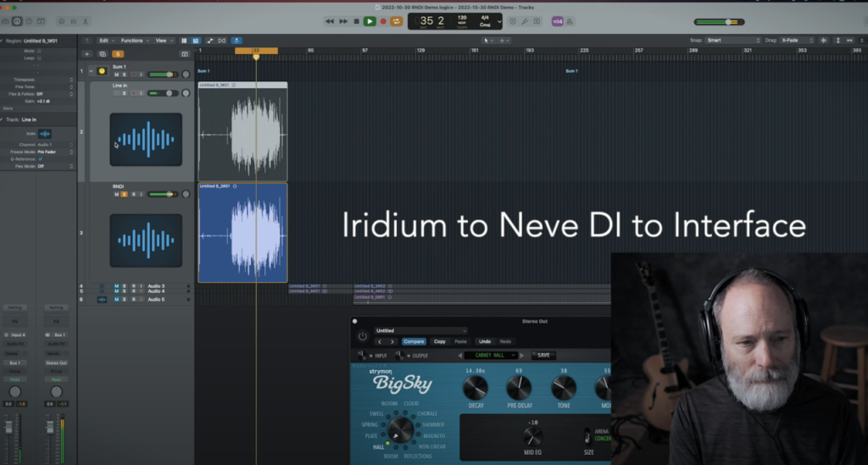Toggle the Mute checkbox in Region inspector
This screenshot has width=868, height=465.
tap(39, 51)
